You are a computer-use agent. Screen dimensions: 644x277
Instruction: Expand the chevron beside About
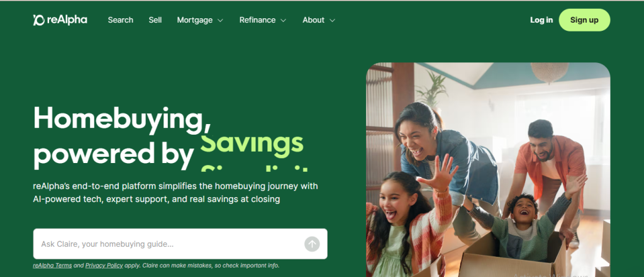point(332,20)
